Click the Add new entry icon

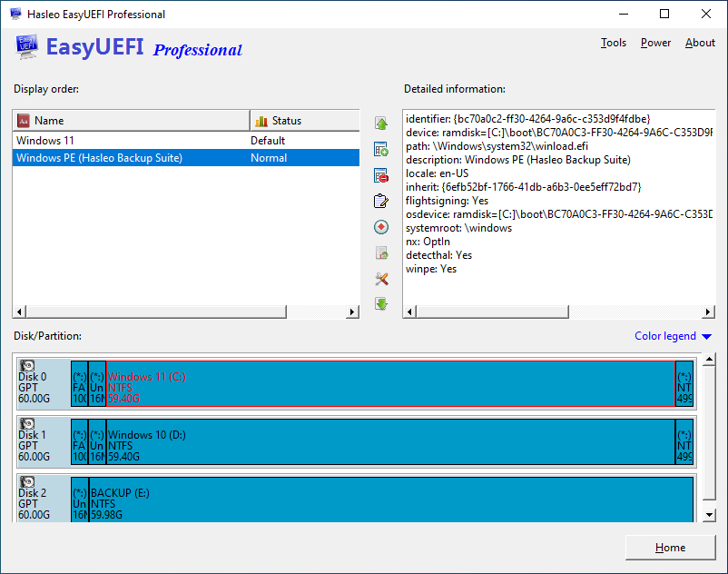point(381,150)
